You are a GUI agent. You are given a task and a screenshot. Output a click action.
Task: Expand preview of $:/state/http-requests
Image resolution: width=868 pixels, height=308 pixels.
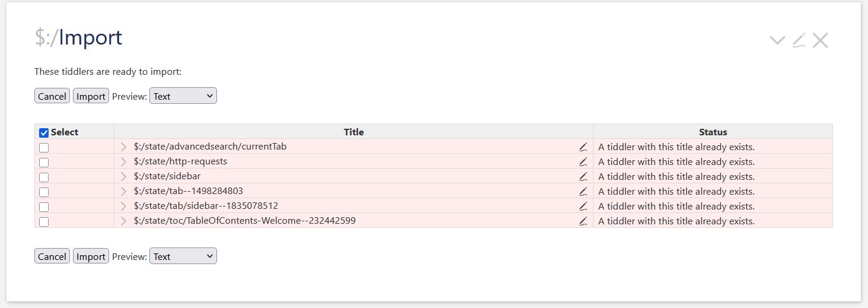pyautogui.click(x=123, y=162)
